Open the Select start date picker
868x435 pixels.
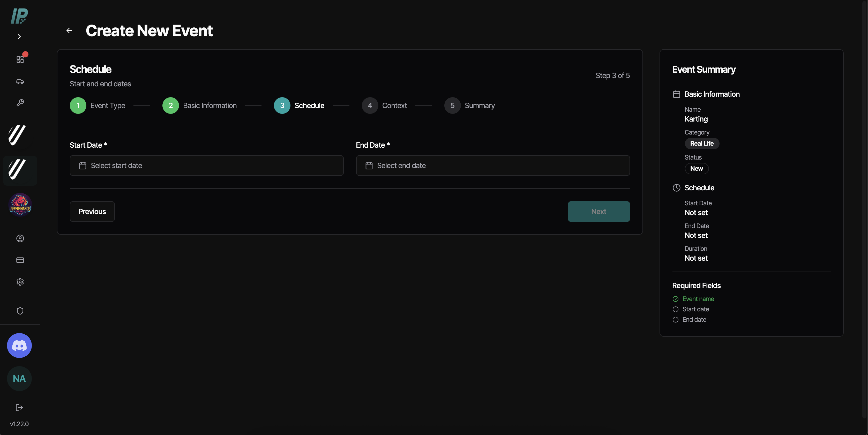point(207,166)
